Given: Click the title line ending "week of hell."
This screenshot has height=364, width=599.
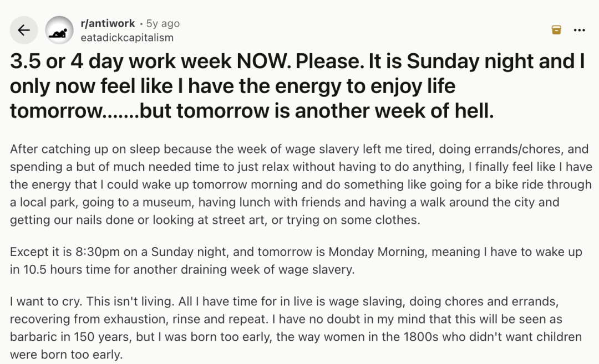Looking at the screenshot, I should click(x=252, y=111).
